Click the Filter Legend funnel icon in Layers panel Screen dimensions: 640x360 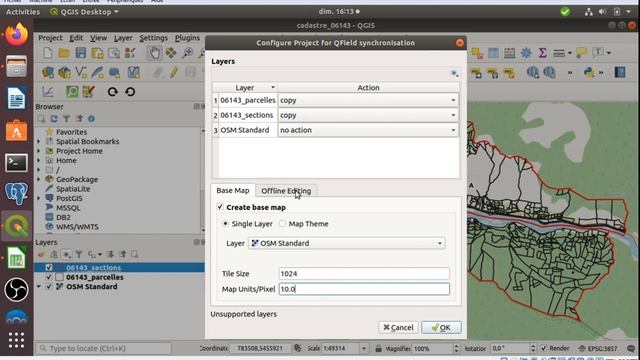[x=79, y=255]
